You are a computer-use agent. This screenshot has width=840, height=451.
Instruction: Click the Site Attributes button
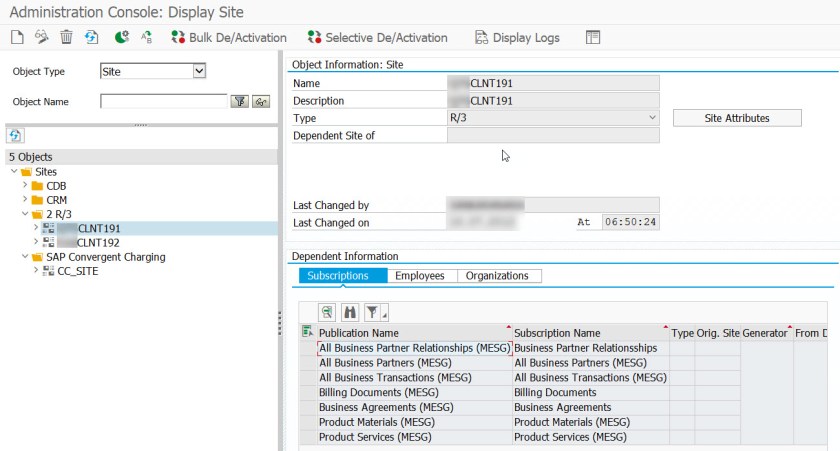coord(737,118)
